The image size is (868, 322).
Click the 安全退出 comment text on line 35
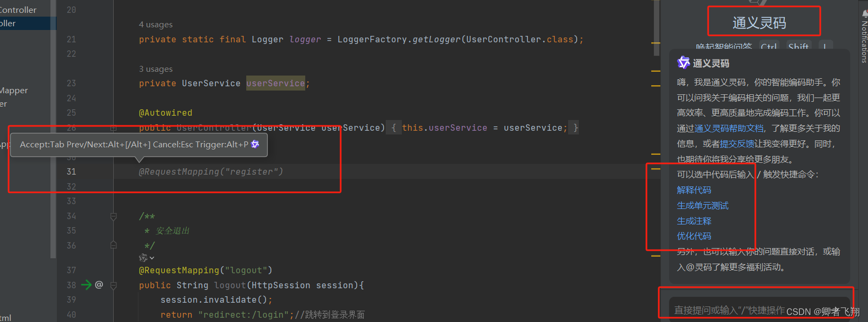tap(172, 231)
